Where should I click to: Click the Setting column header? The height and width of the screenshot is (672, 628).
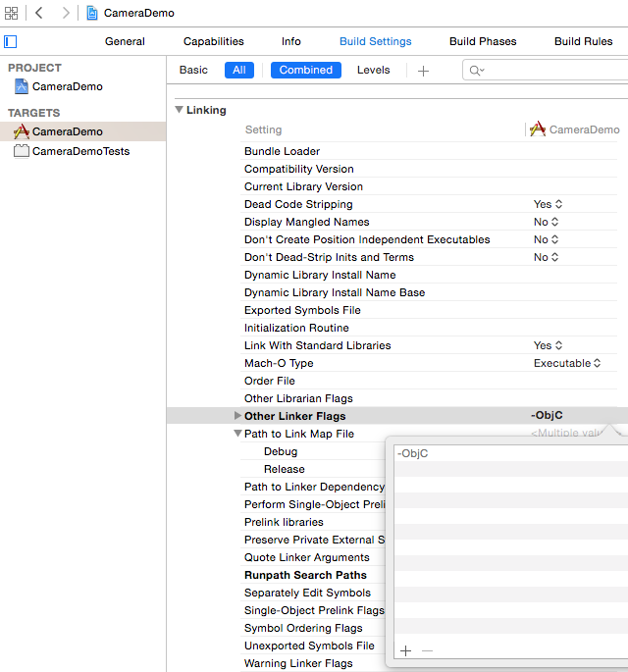tap(263, 129)
